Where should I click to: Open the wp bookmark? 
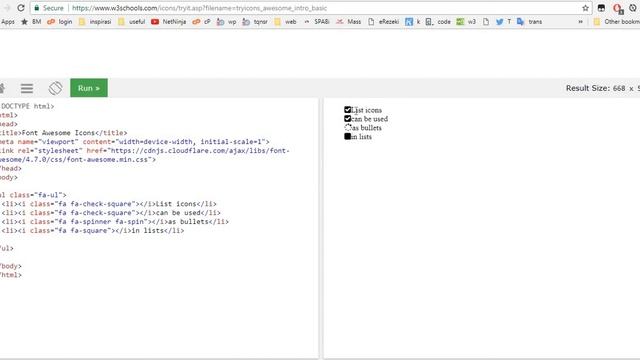tap(227, 22)
